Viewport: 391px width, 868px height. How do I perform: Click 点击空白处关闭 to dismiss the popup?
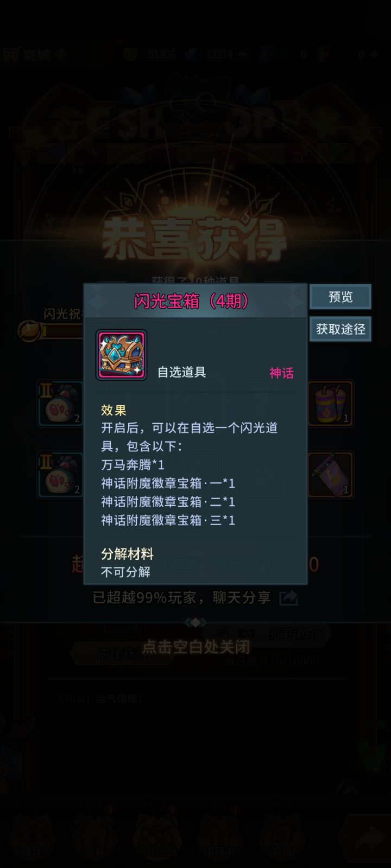tap(195, 647)
